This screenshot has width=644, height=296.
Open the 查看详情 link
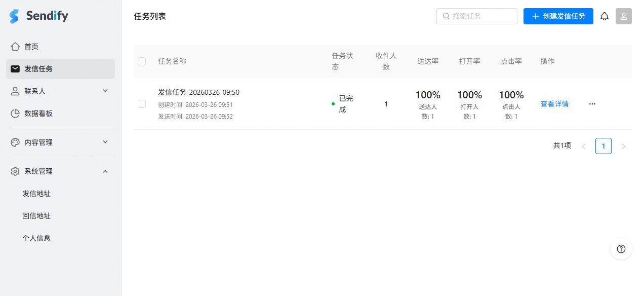click(x=554, y=104)
